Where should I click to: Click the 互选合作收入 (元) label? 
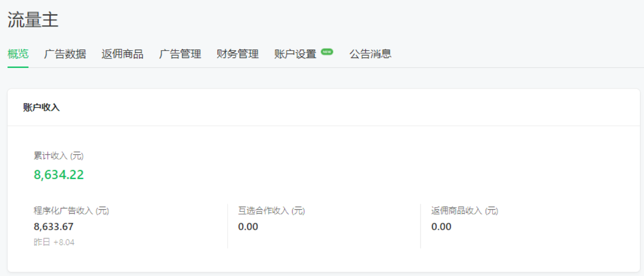(271, 211)
